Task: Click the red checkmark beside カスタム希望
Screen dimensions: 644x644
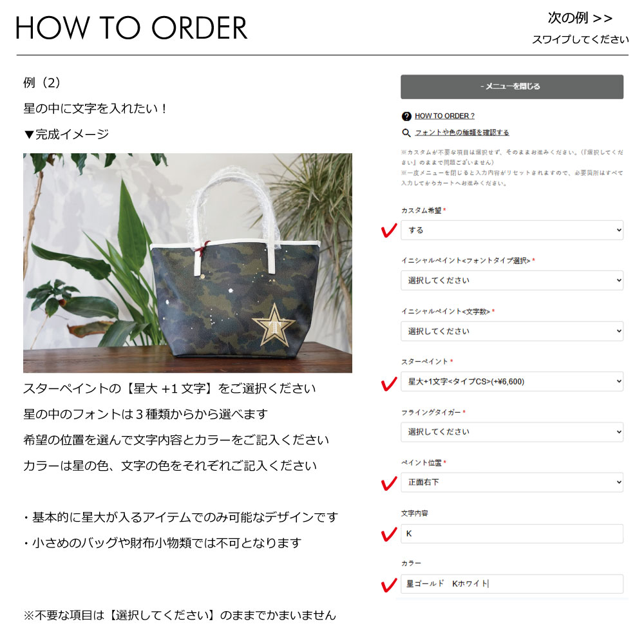Action: coord(389,230)
